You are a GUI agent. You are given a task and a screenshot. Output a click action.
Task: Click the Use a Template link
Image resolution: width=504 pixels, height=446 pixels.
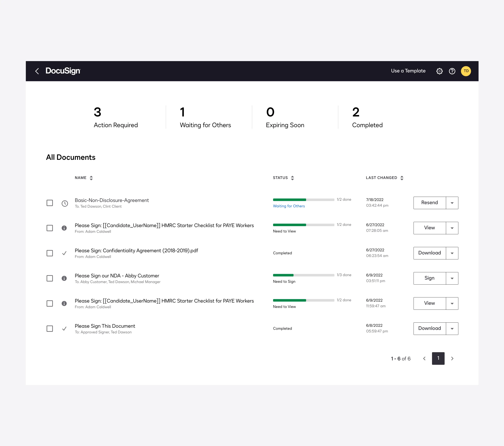pos(408,71)
